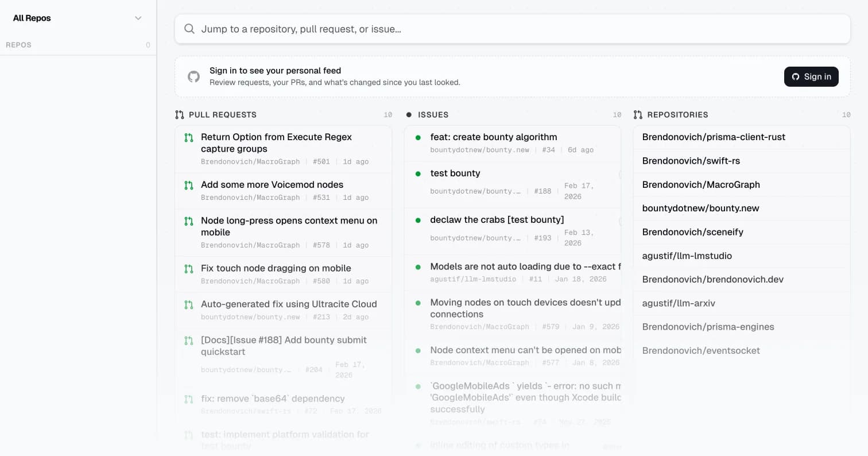Click the PULL REQUESTS column header
Viewport: 868px width, 456px height.
click(x=223, y=114)
